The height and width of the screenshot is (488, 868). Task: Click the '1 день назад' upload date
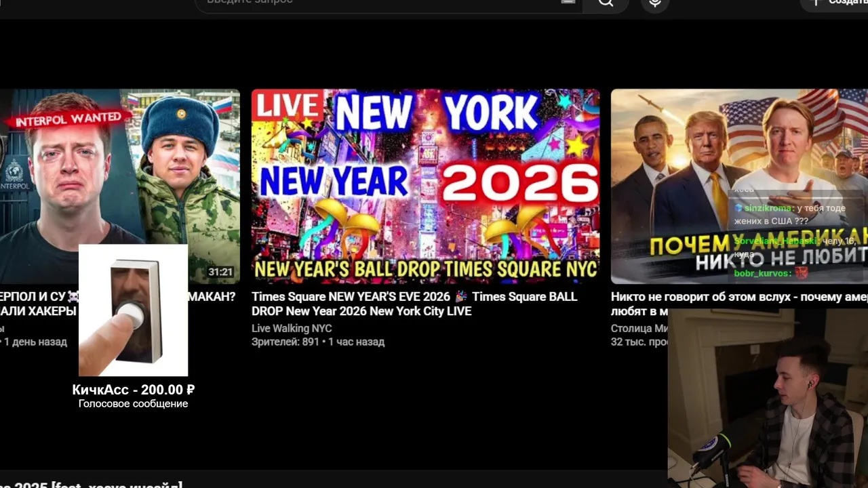pyautogui.click(x=35, y=342)
